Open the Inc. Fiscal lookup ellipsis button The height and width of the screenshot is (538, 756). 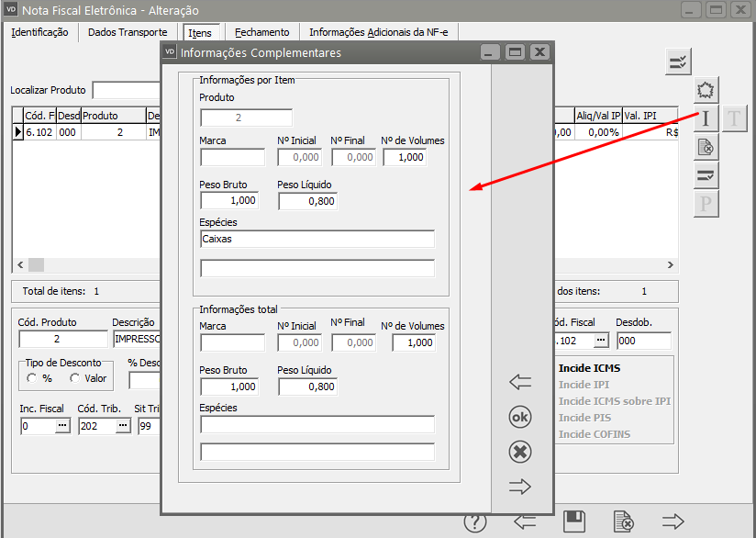pos(62,426)
